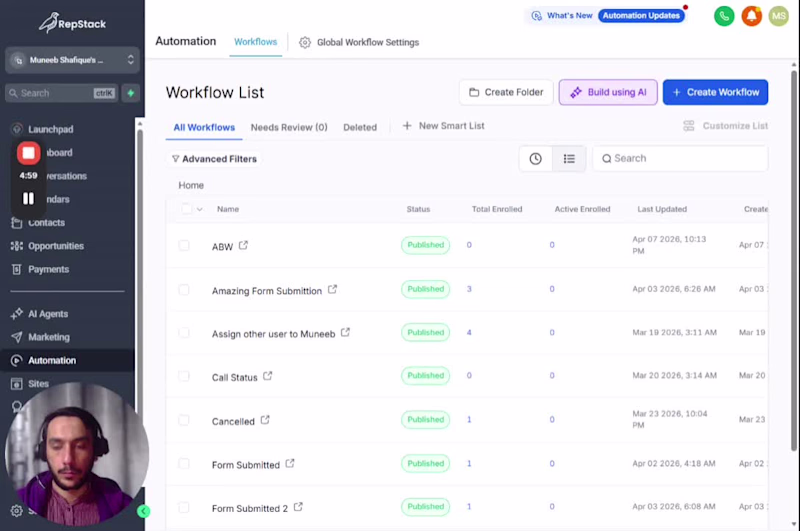Click the Create Workflow button
Screen dimensions: 800x531
tap(715, 92)
